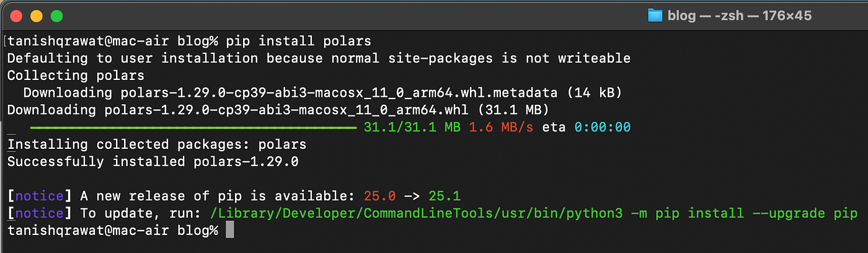Image resolution: width=868 pixels, height=253 pixels.
Task: Click the "Collecting polars" output line
Action: coord(76,76)
